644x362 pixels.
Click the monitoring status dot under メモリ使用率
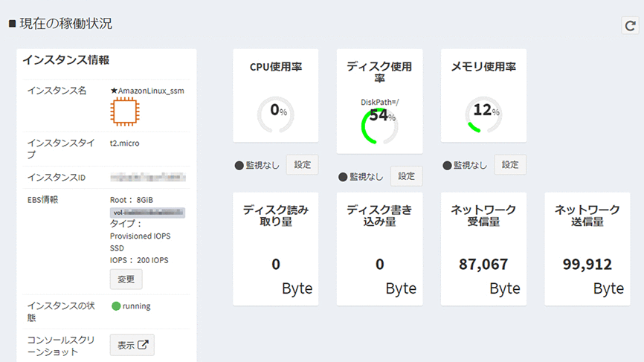[x=447, y=165]
